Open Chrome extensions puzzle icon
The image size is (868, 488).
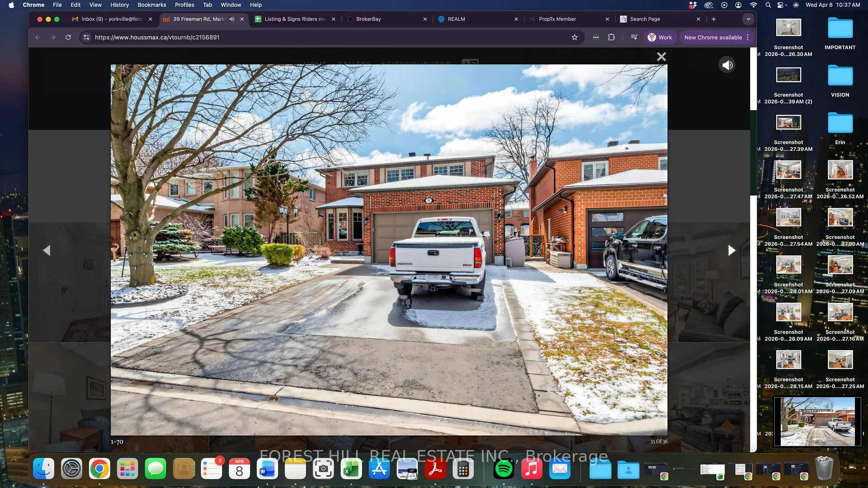[x=611, y=38]
